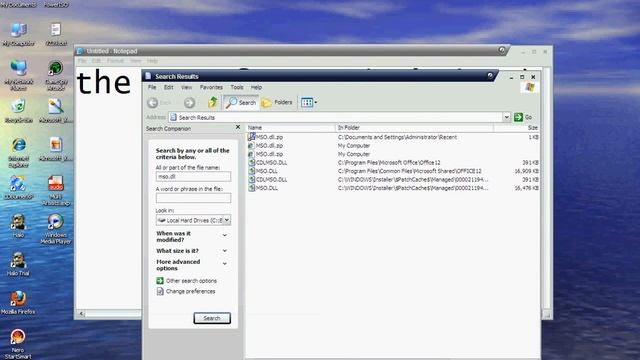This screenshot has width=640, height=360.
Task: Launch Internet Explorer from desktop
Action: tap(18, 153)
